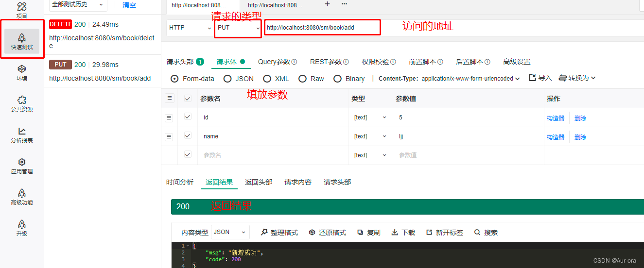The image size is (644, 268).
Task: Select the Raw body radio button
Action: coord(302,79)
